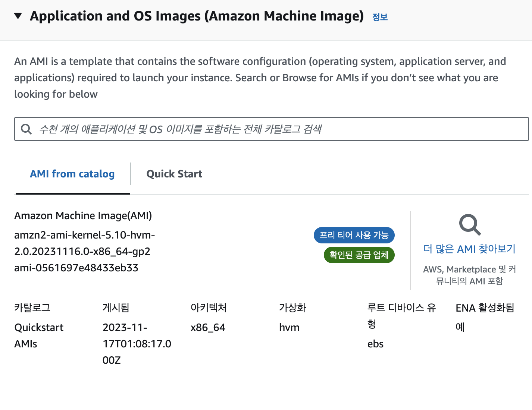Click the hvm virtualization value
The image size is (532, 410).
point(289,328)
